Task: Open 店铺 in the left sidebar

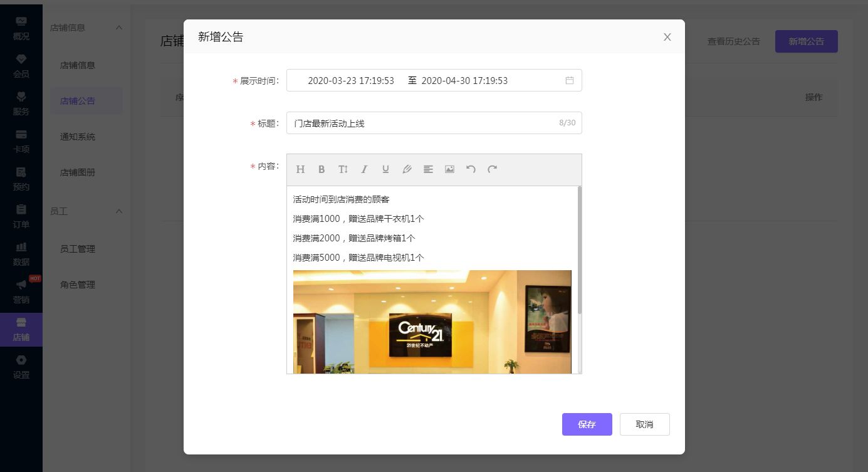Action: [x=21, y=330]
